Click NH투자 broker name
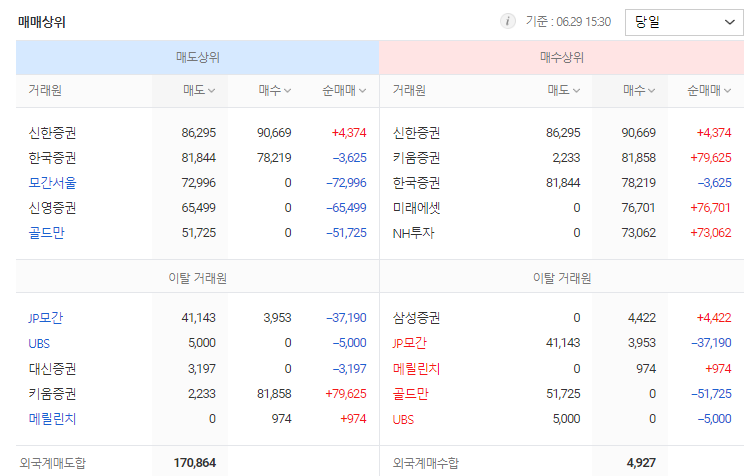 point(414,233)
